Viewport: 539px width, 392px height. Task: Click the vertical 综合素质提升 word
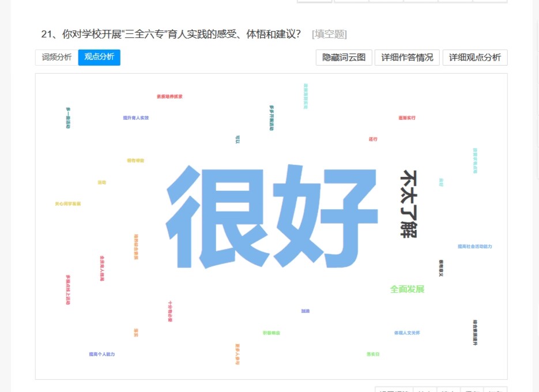pyautogui.click(x=475, y=333)
